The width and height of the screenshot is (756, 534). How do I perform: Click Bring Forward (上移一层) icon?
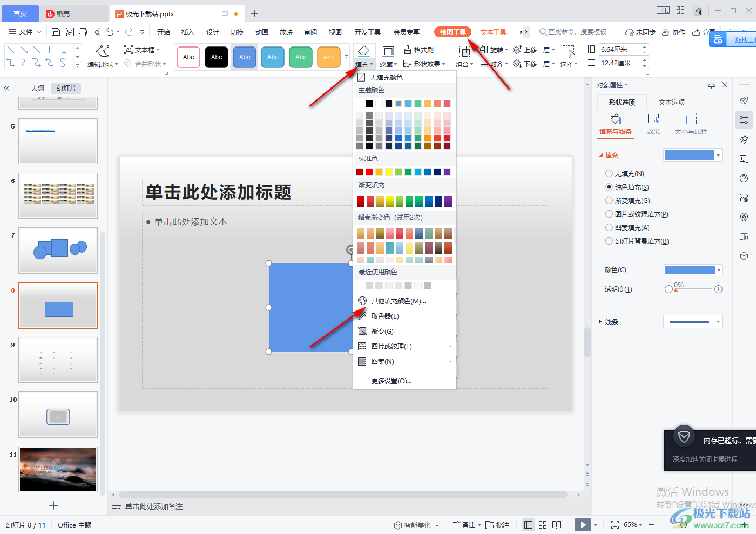click(517, 50)
